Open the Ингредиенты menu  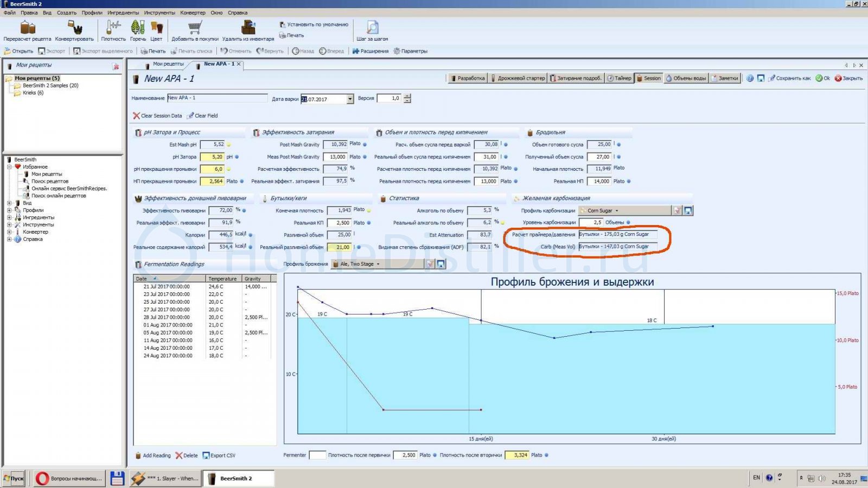click(x=123, y=12)
